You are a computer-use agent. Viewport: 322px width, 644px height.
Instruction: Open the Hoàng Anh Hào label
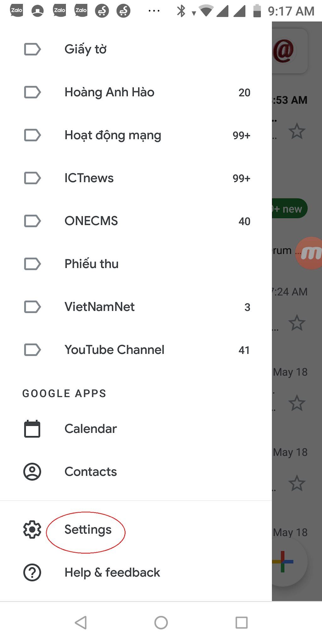pos(109,92)
